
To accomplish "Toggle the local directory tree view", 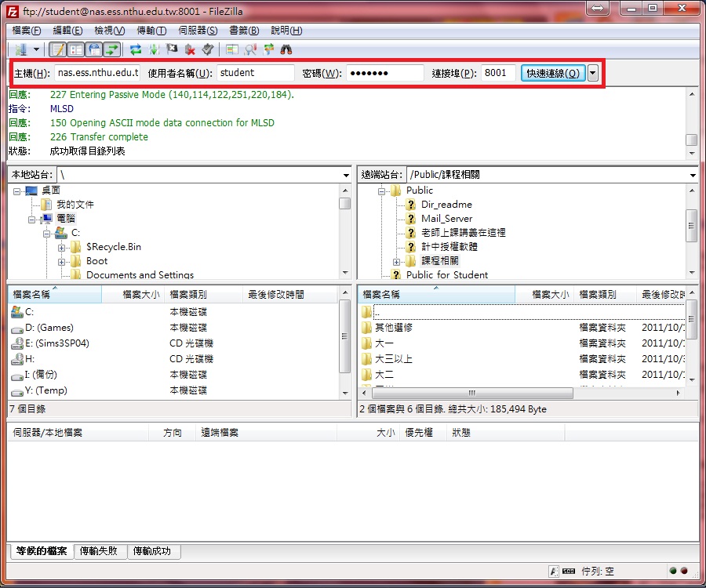I will pos(75,49).
